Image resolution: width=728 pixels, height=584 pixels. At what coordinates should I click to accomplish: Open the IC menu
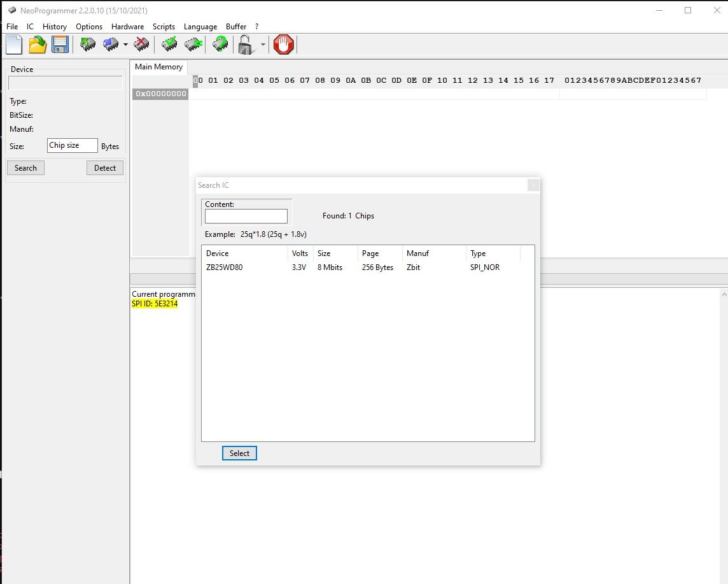coord(30,27)
